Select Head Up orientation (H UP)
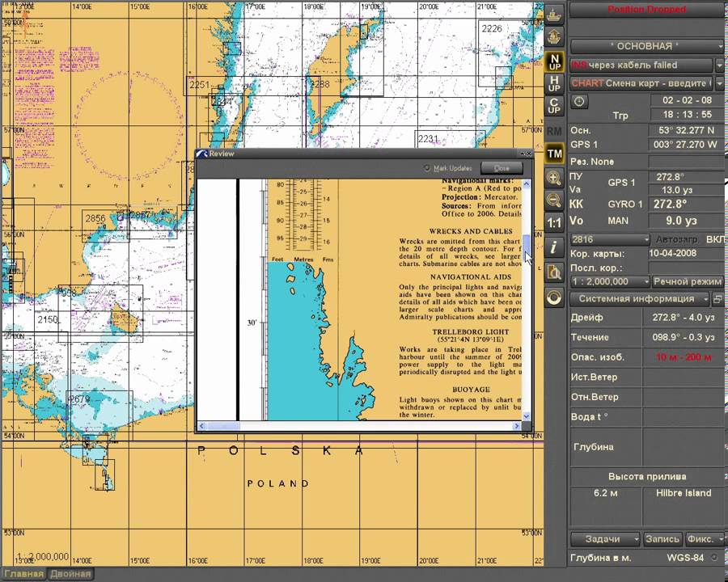728x582 pixels. click(x=554, y=84)
